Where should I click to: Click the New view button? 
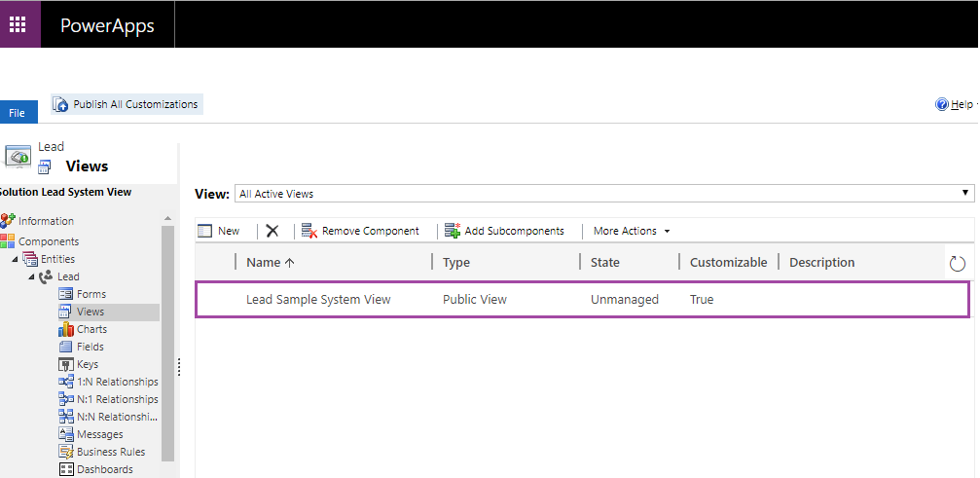[x=219, y=231]
